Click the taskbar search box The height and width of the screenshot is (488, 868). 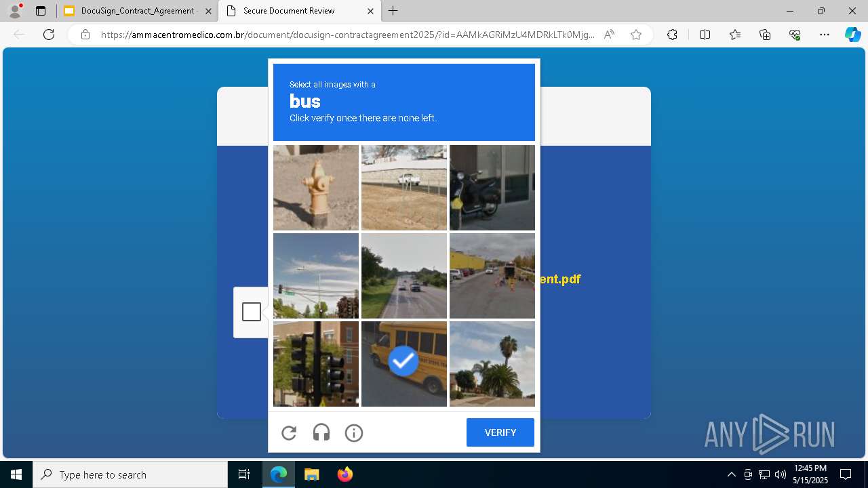tap(130, 474)
